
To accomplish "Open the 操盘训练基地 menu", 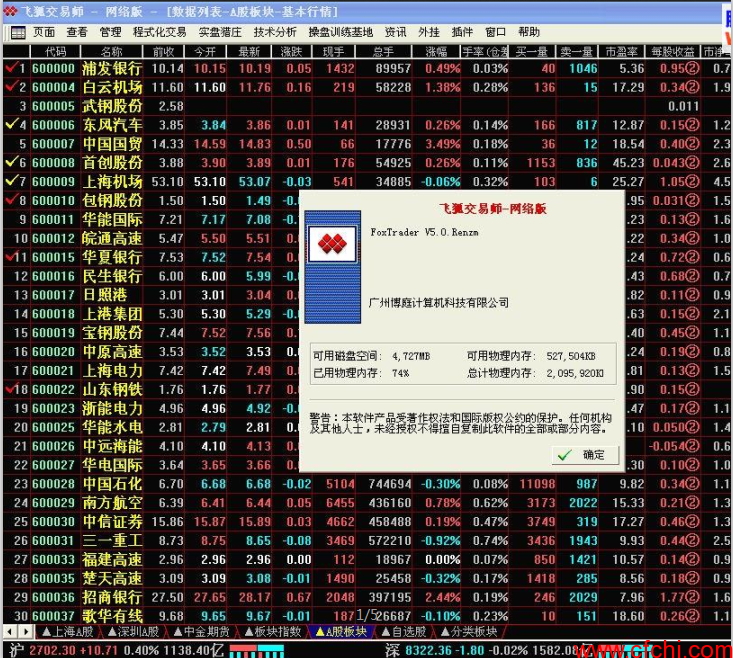I will coord(340,32).
